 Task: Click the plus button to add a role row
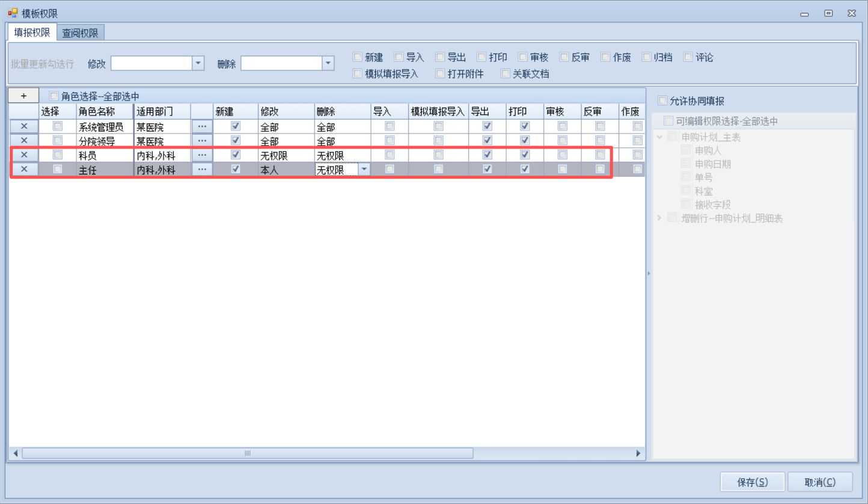tap(23, 96)
